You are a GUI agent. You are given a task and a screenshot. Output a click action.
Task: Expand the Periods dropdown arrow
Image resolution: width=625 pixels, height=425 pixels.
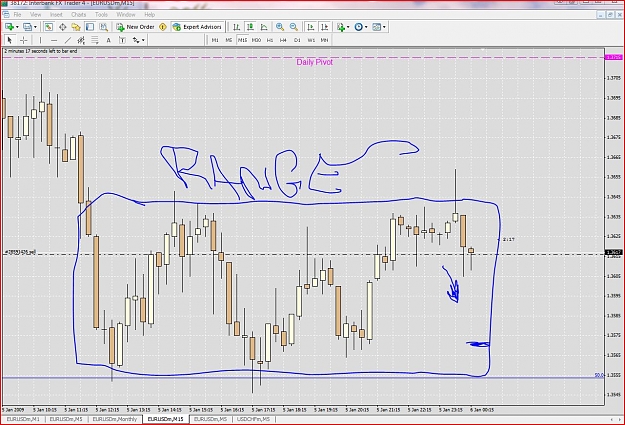click(x=366, y=27)
